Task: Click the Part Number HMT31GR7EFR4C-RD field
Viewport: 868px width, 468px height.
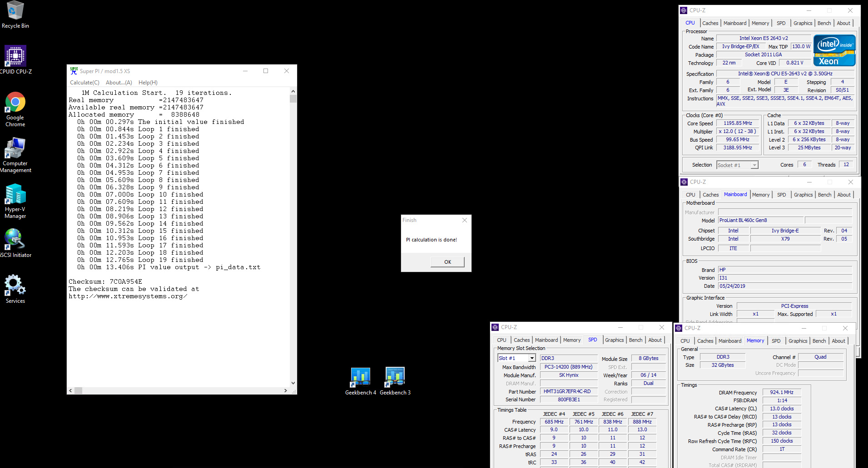Action: click(568, 392)
